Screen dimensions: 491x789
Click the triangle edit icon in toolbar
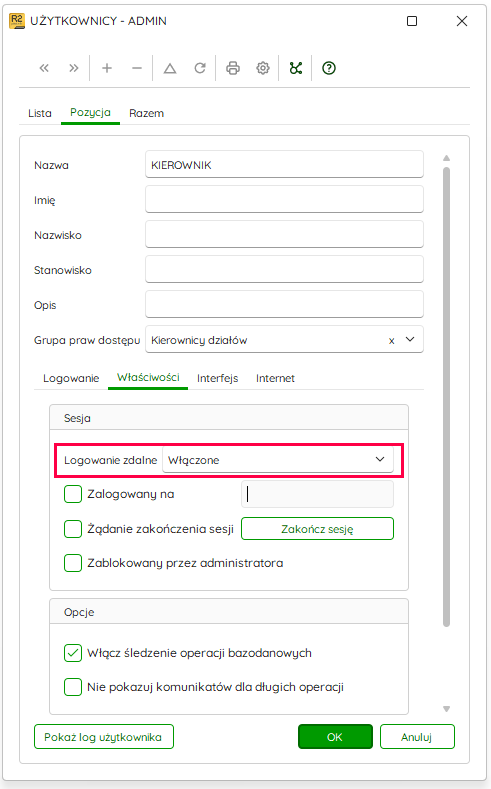tap(170, 68)
